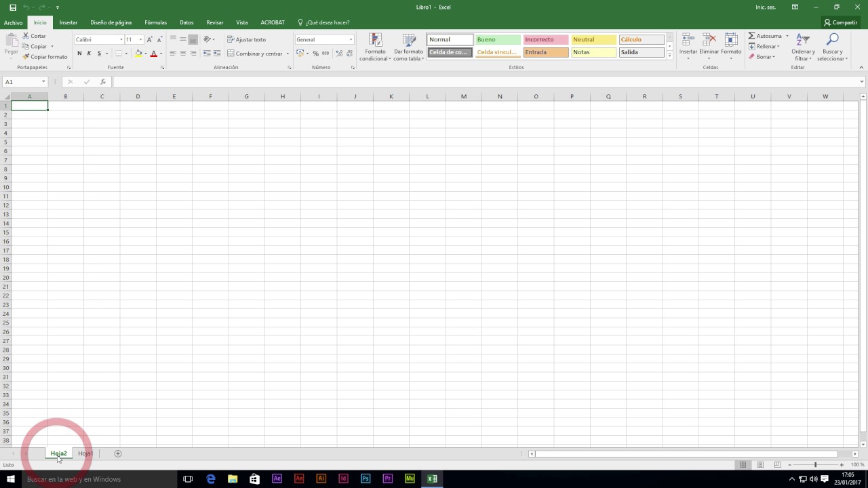Viewport: 868px width, 488px height.
Task: Click the text orientation icon
Action: pos(208,39)
